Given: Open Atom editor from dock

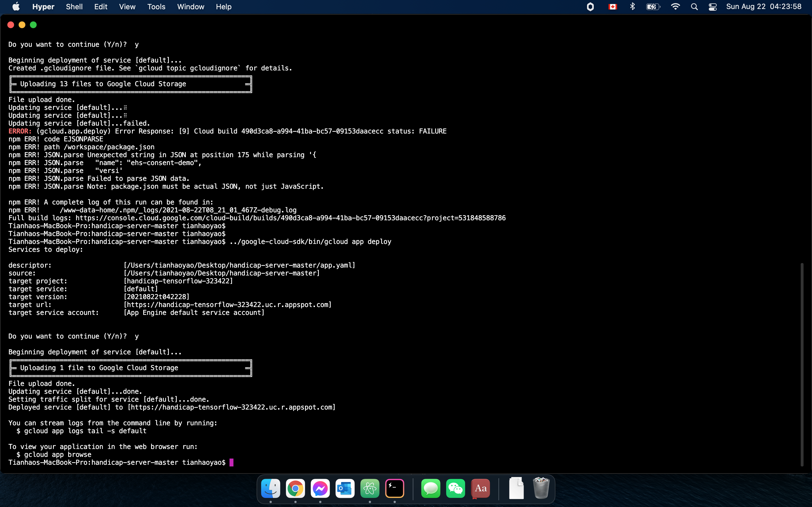Looking at the screenshot, I should click(x=370, y=488).
